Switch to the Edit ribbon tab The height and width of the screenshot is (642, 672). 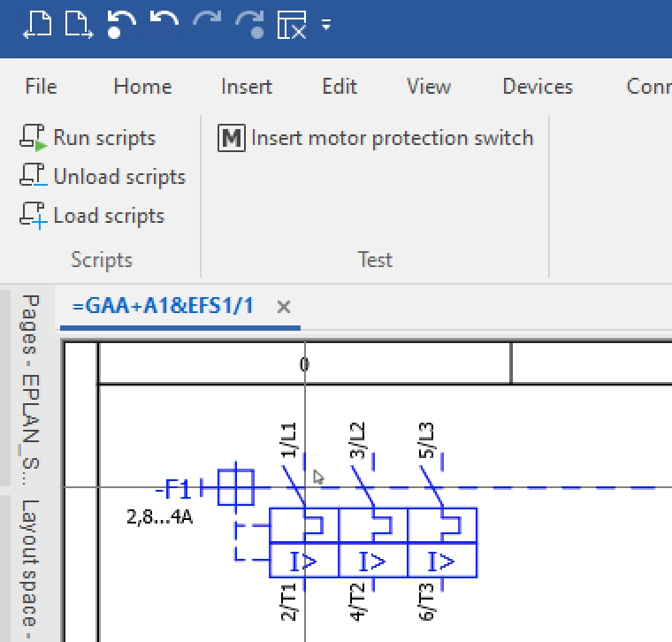click(340, 87)
